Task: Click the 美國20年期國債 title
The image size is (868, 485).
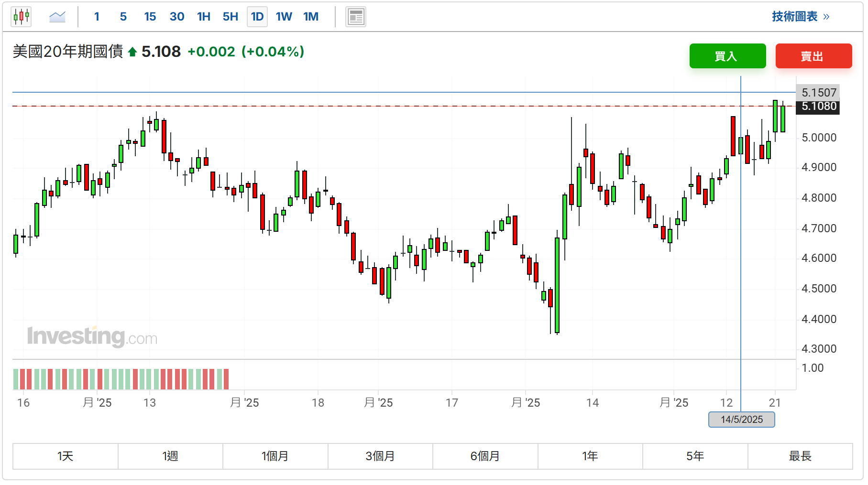Action: click(68, 52)
